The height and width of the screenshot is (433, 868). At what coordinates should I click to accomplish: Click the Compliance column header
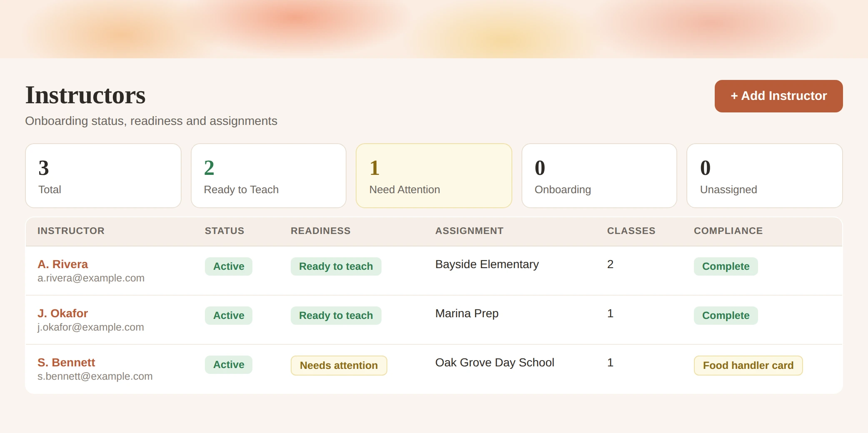(728, 231)
